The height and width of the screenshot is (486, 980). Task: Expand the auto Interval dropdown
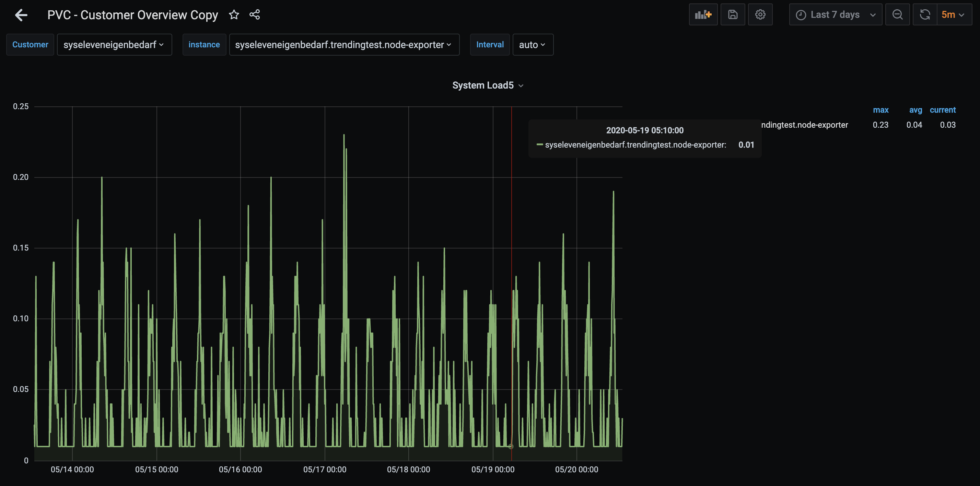[532, 45]
